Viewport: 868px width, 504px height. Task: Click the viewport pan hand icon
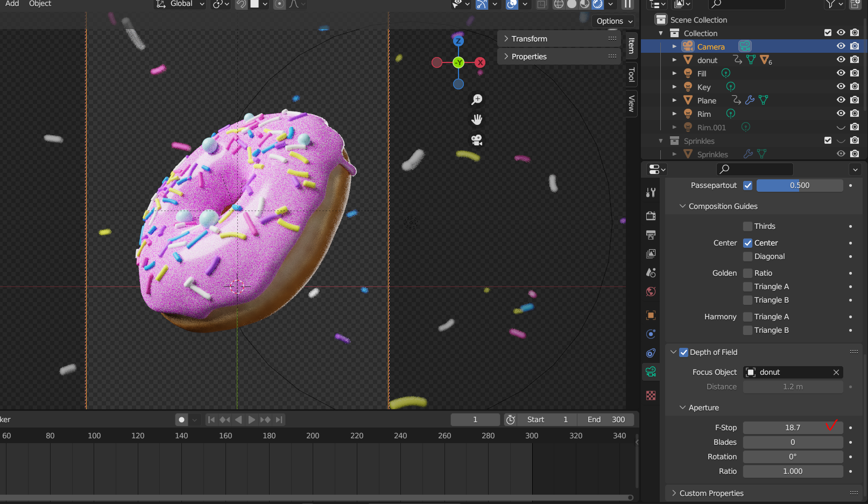pos(477,120)
